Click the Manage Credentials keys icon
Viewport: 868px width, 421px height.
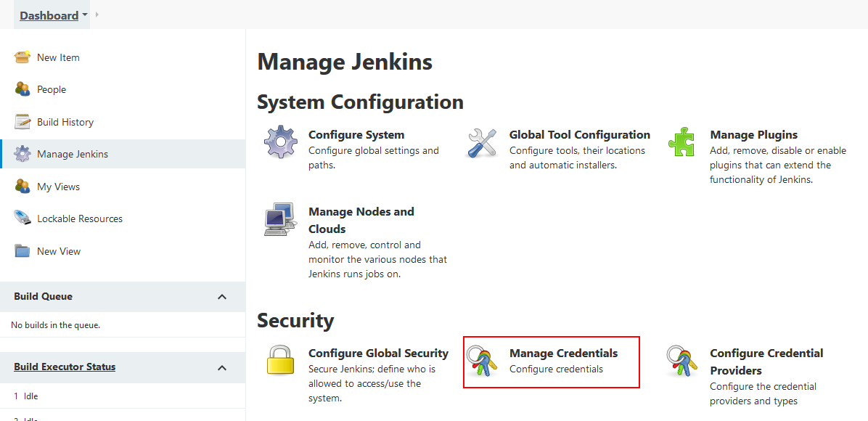click(482, 361)
